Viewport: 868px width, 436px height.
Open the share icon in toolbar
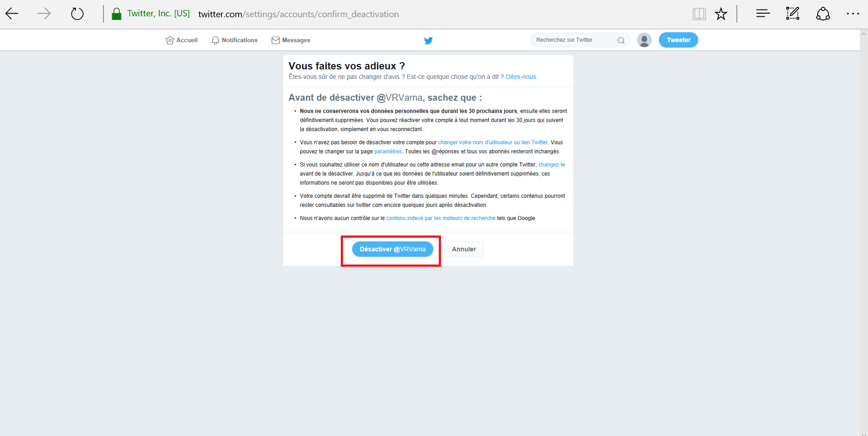click(823, 14)
